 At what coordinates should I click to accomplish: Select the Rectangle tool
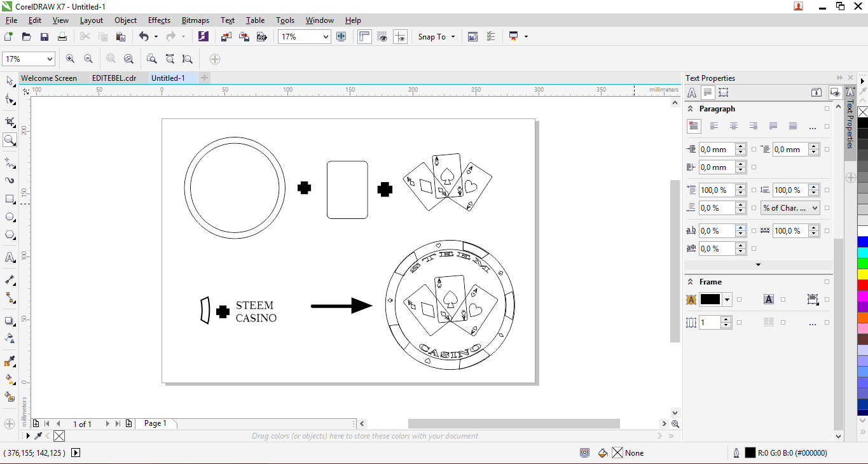10,199
